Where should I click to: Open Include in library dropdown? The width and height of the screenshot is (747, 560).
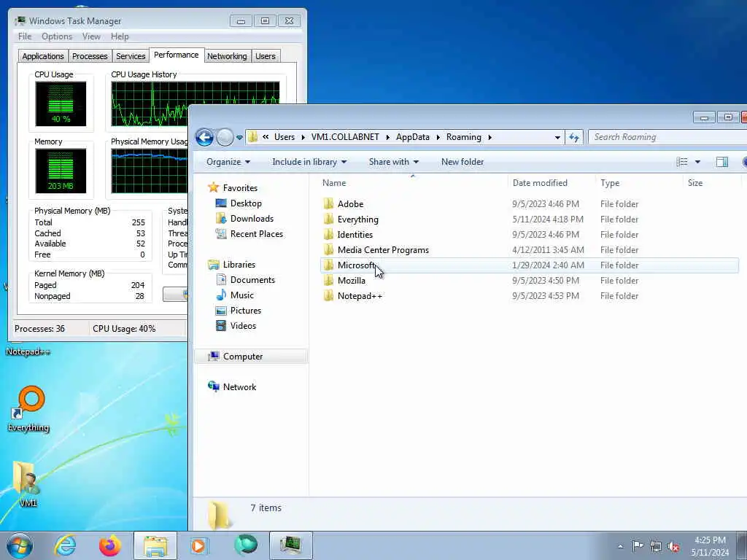[x=309, y=162]
